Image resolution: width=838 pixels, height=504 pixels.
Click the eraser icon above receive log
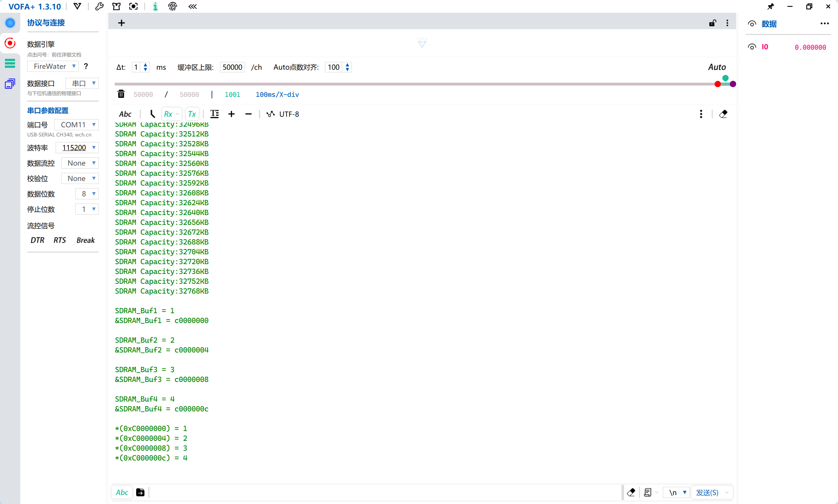click(x=723, y=114)
